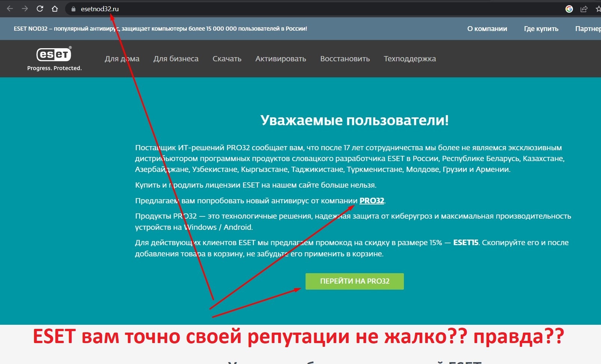Viewport: 601px width, 364px height.
Task: Click the ПЕРЕЙТИ НА PRO32 button
Action: (355, 281)
